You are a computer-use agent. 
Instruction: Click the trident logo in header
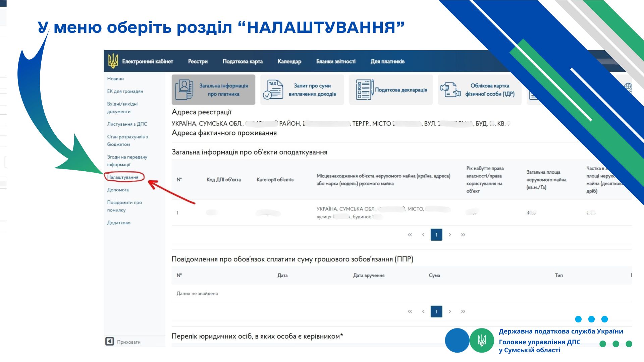113,61
